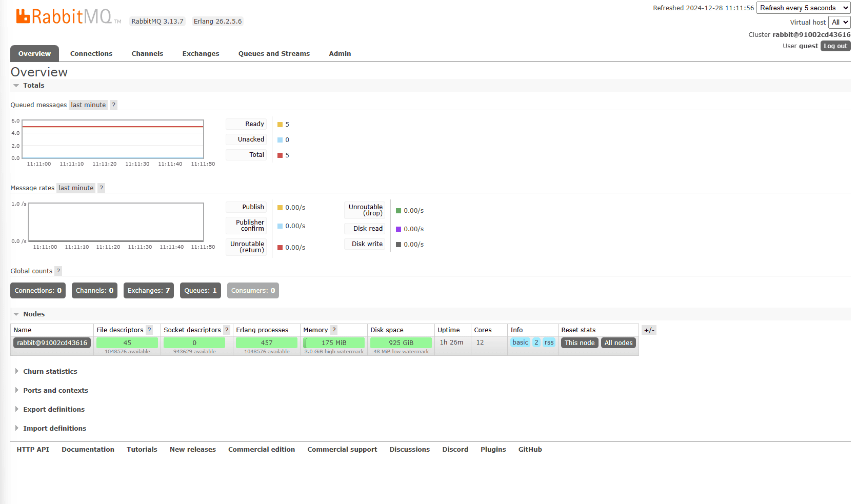This screenshot has height=504, width=857.
Task: Click the rss info tag
Action: [549, 342]
